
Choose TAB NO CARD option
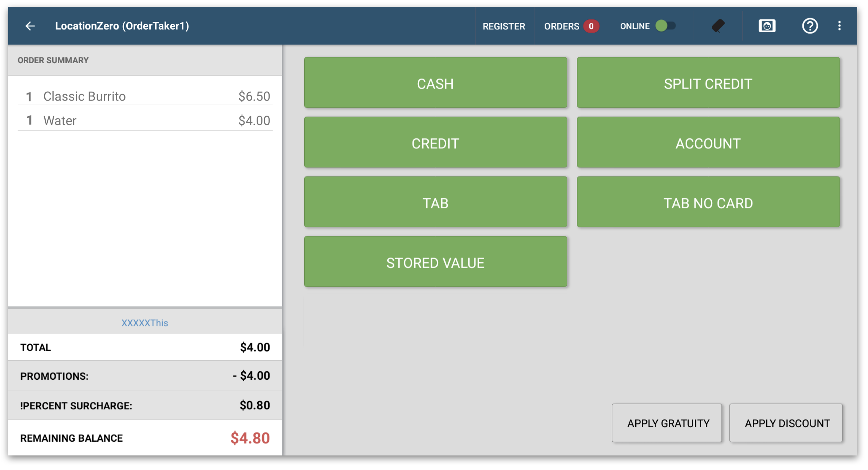pos(708,202)
